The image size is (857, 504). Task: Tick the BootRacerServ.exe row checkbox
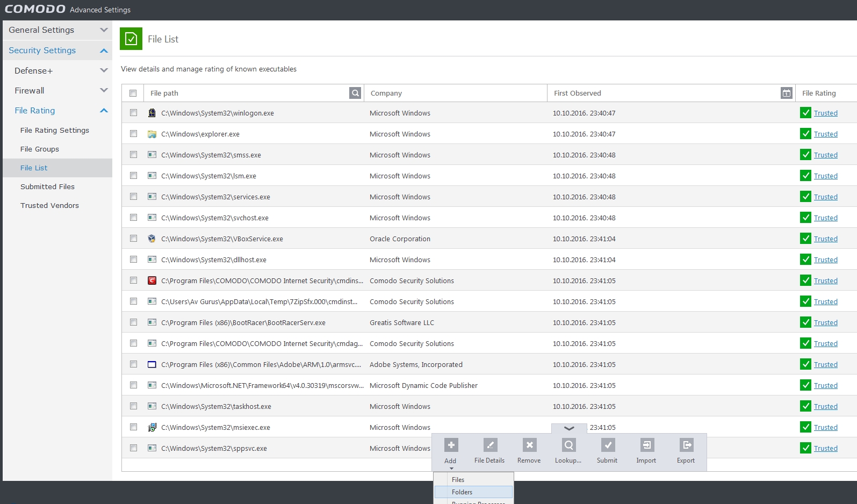point(133,322)
